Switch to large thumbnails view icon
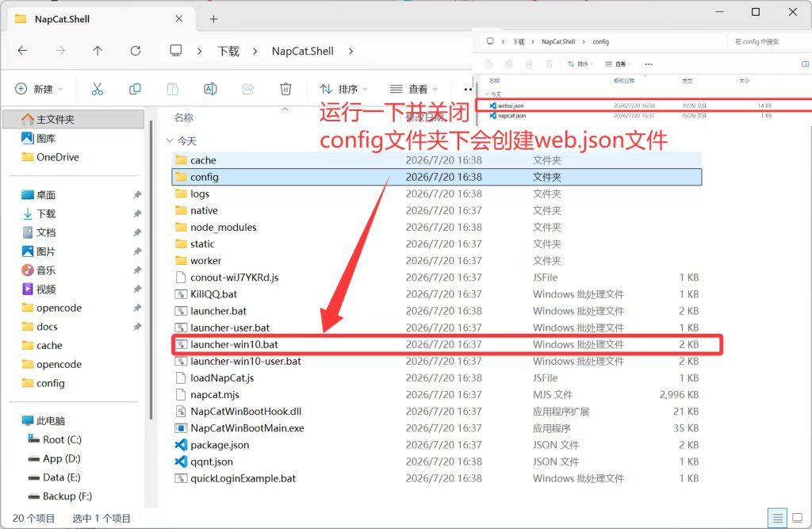The width and height of the screenshot is (812, 529). (798, 518)
